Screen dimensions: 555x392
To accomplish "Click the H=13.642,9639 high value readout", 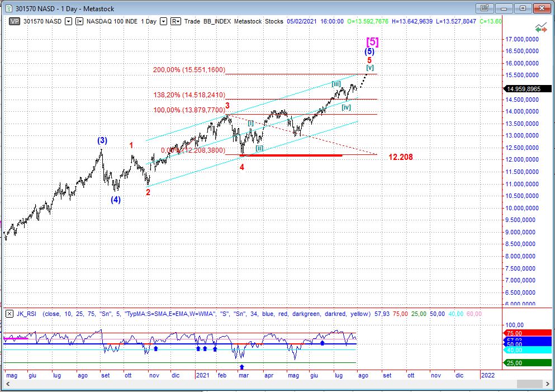I will click(x=412, y=21).
